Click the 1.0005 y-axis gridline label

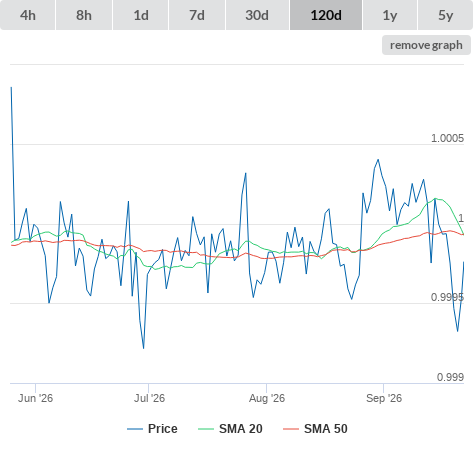[x=447, y=138]
